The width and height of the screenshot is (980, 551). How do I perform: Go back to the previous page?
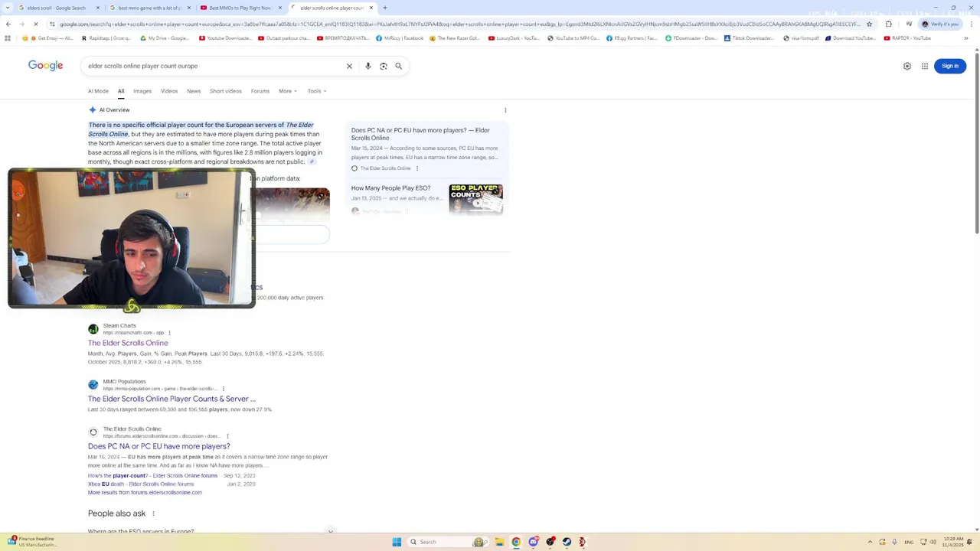[8, 24]
